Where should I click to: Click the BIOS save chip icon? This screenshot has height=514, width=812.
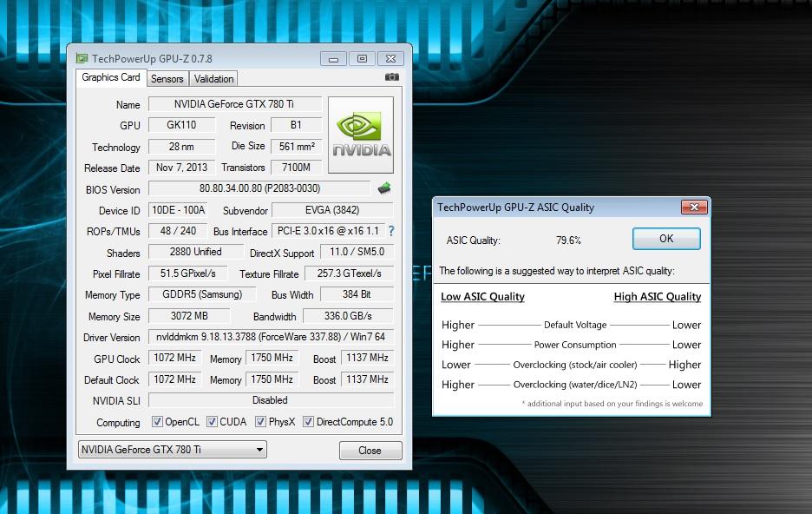384,188
